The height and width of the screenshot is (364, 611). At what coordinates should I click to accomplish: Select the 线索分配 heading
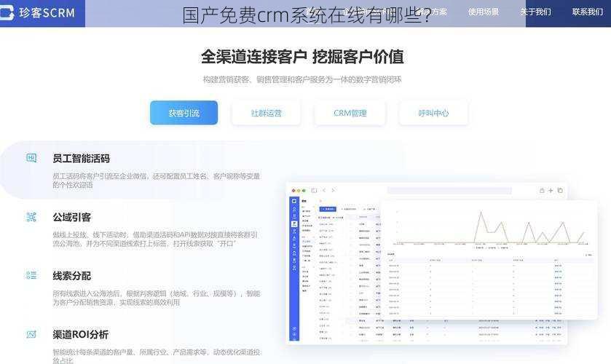point(71,276)
